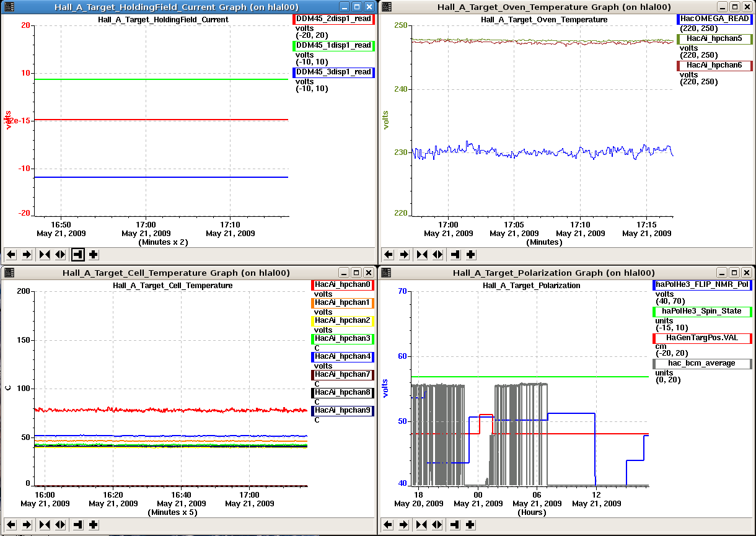Click the bracket icon in Cell_Temperature toolbar
The image size is (756, 536).
coord(77,524)
